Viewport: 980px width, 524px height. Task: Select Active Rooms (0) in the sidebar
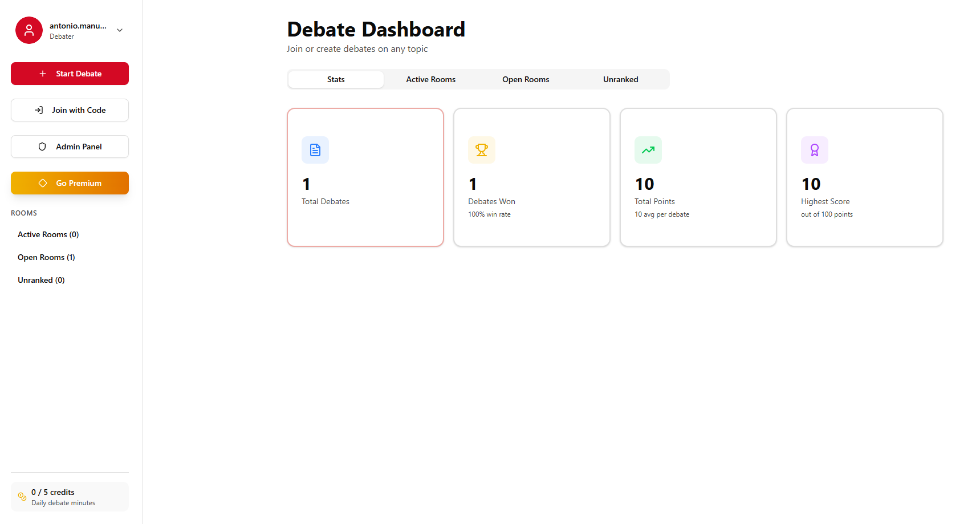tap(48, 234)
